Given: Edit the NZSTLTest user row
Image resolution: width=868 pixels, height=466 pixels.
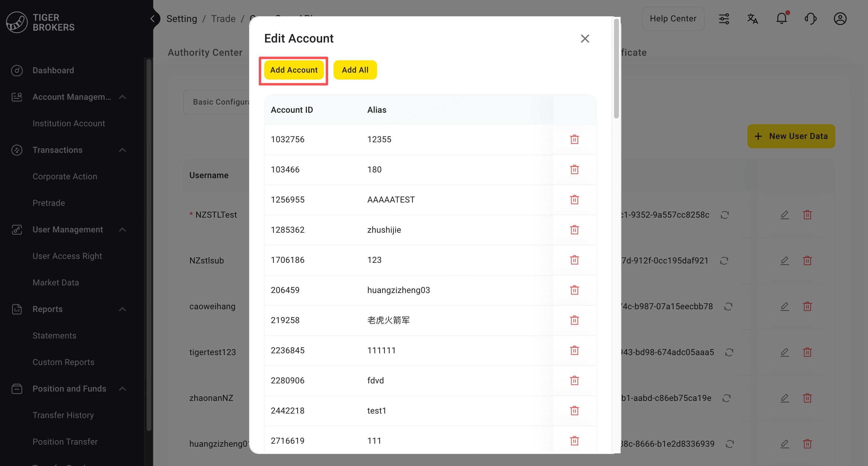Looking at the screenshot, I should coord(784,215).
